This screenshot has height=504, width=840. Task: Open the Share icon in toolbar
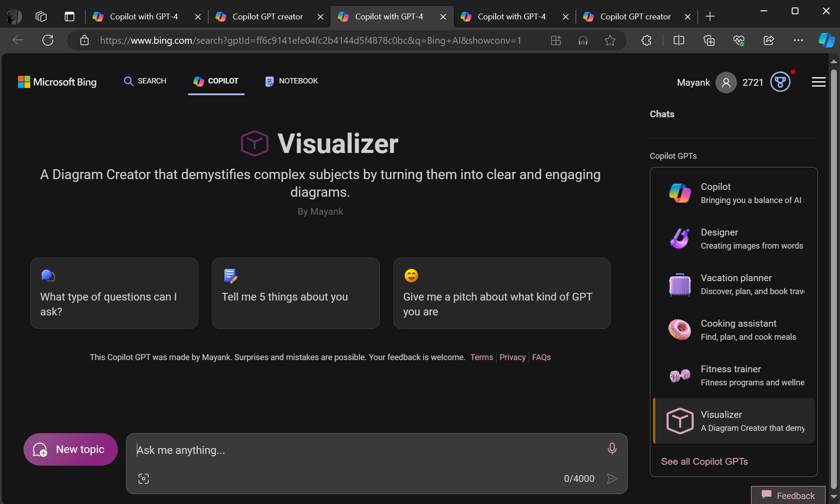(769, 41)
